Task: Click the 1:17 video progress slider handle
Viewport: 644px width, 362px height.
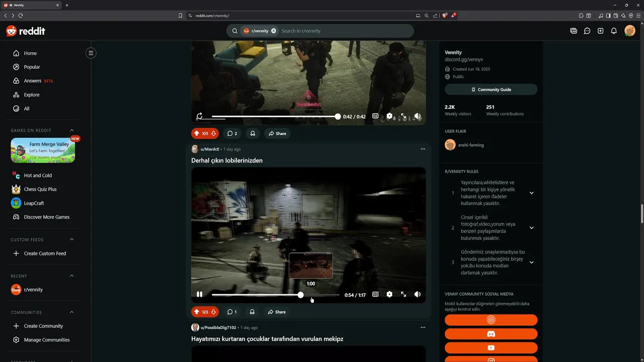Action: click(300, 295)
